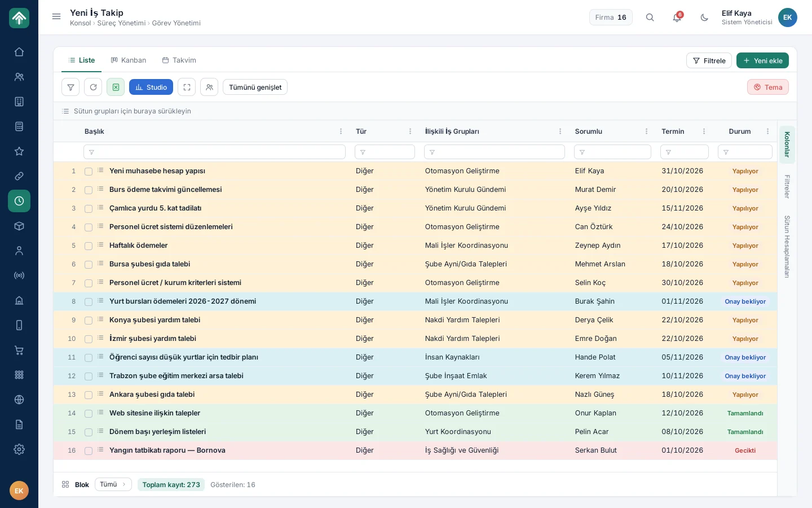The width and height of the screenshot is (812, 508).
Task: Click the Başlık column filter field
Action: point(214,152)
